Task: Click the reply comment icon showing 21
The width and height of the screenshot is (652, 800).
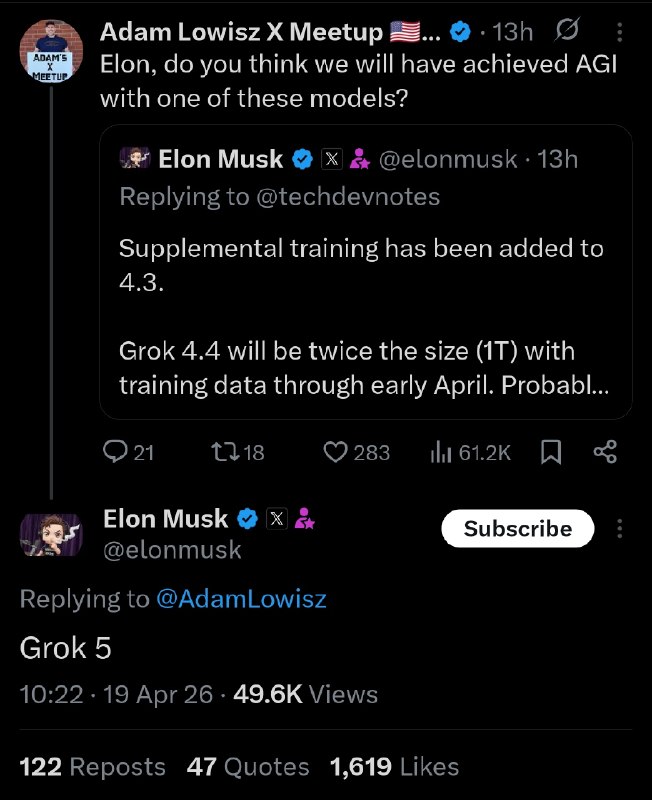Action: [x=116, y=452]
